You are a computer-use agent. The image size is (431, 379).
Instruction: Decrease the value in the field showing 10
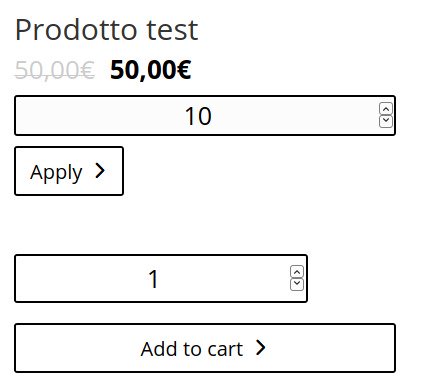click(386, 121)
